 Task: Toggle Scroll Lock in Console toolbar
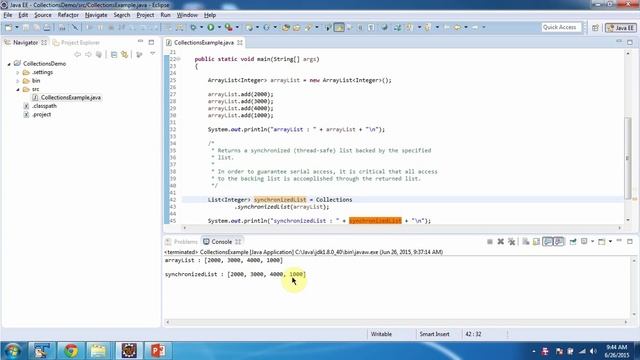(536, 242)
